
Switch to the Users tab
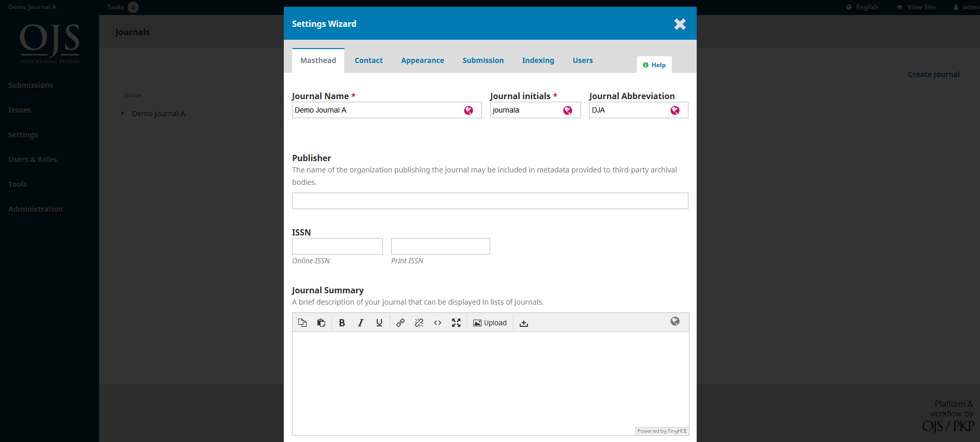pyautogui.click(x=583, y=60)
